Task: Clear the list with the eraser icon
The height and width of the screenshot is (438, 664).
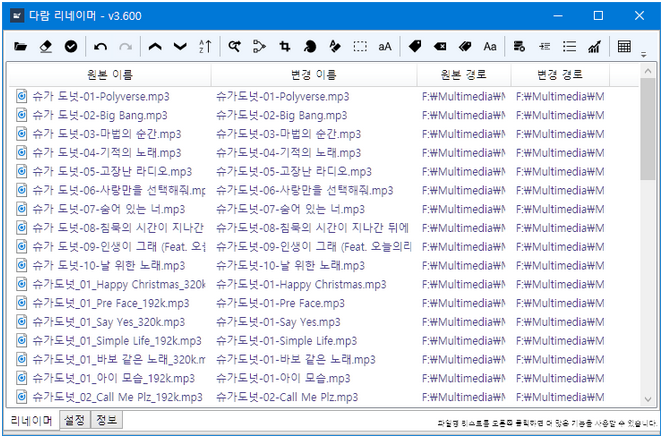Action: (45, 47)
